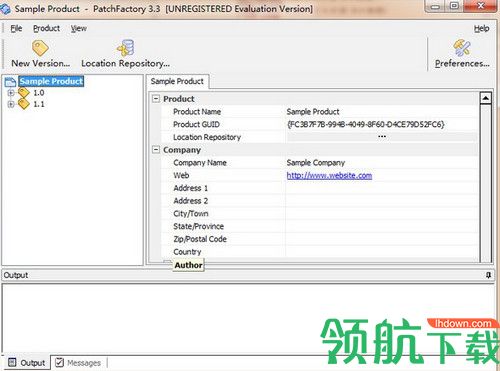
Task: Open the Location Repository toolbar icon
Action: click(126, 48)
